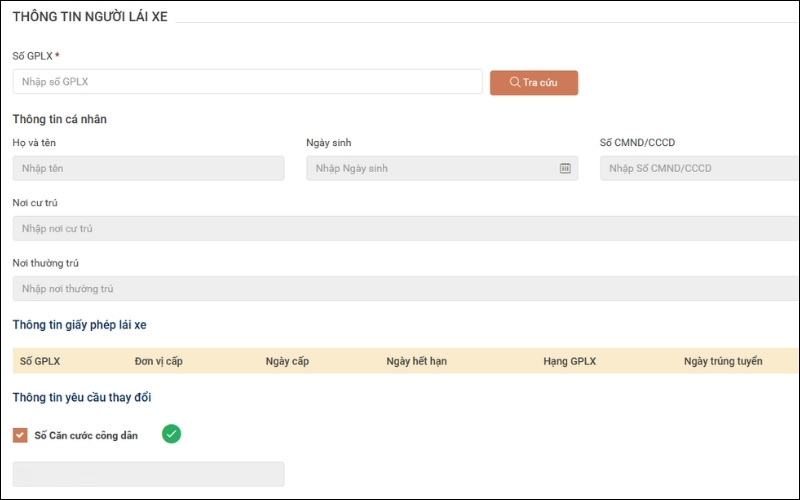Image resolution: width=800 pixels, height=500 pixels.
Task: Click the Số CMND/CCCD input field
Action: [x=700, y=168]
